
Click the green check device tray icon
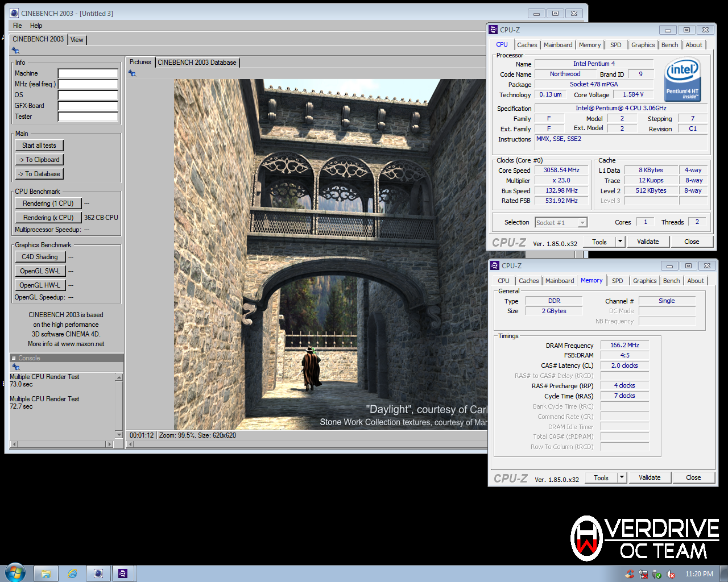(x=657, y=574)
